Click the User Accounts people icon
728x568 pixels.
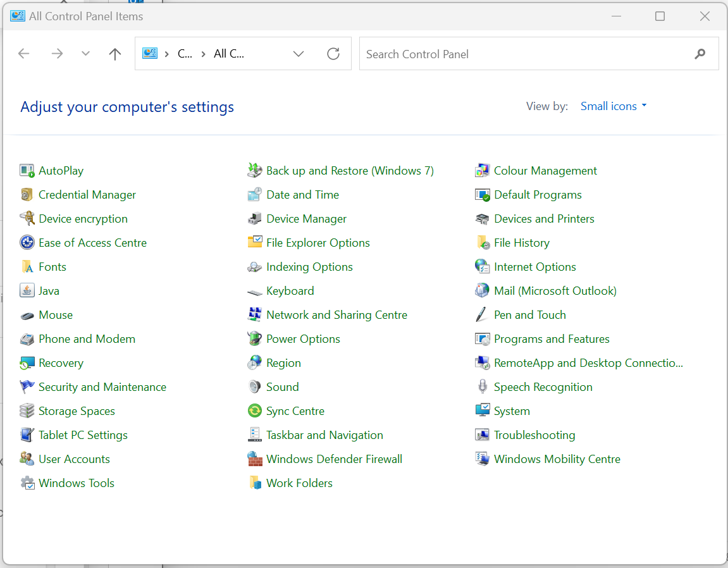(x=27, y=459)
